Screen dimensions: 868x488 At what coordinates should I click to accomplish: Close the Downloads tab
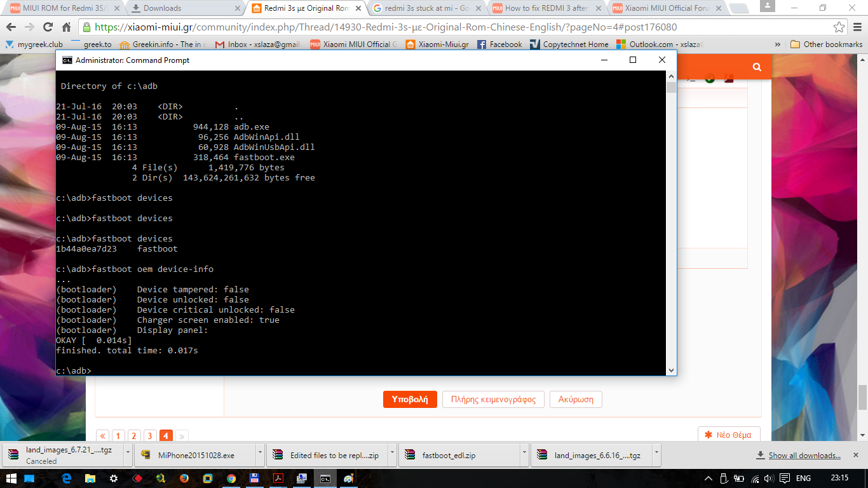pyautogui.click(x=236, y=8)
